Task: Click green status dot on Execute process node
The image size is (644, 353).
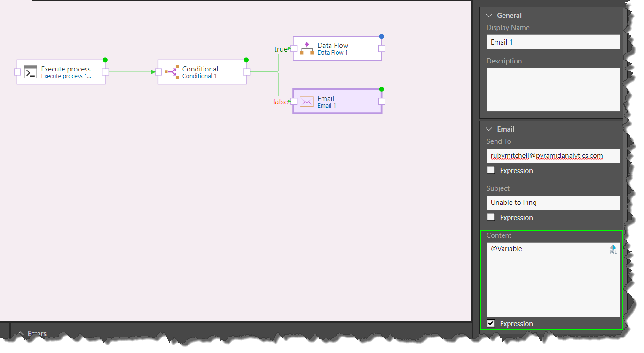Action: click(105, 60)
